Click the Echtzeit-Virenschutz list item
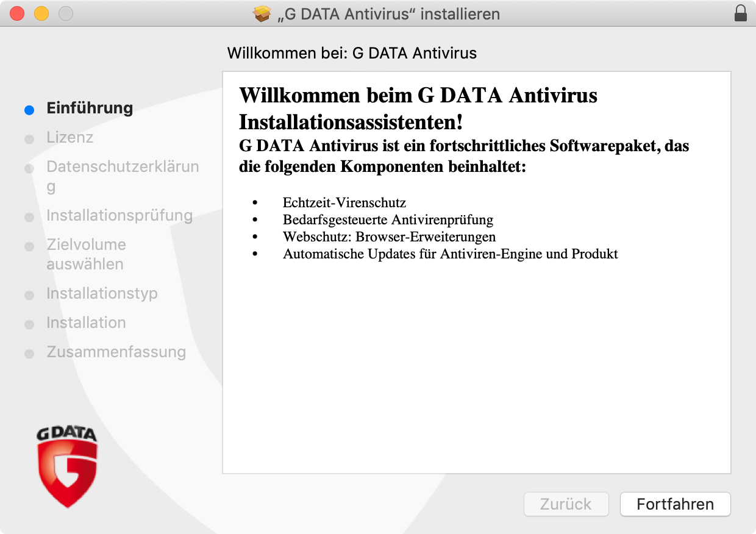This screenshot has width=756, height=534. click(344, 202)
